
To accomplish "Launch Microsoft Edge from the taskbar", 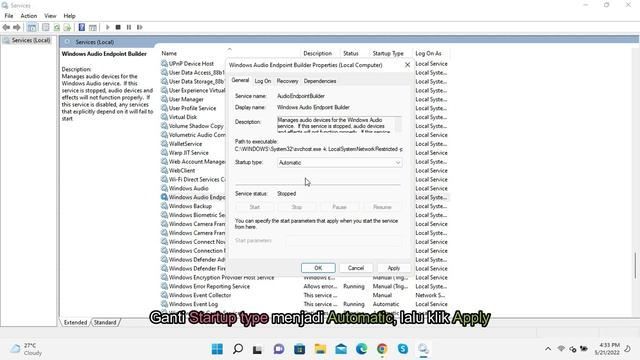I will [x=361, y=349].
